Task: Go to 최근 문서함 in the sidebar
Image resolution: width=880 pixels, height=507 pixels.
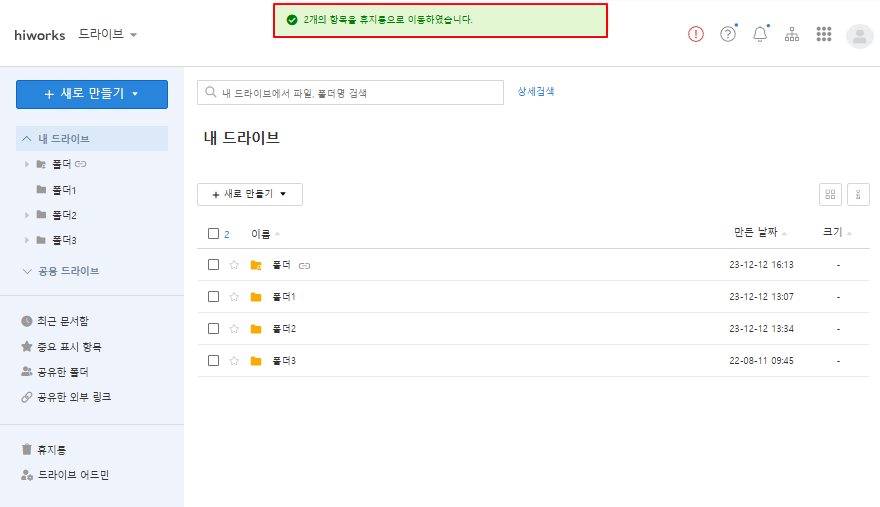Action: (55, 321)
